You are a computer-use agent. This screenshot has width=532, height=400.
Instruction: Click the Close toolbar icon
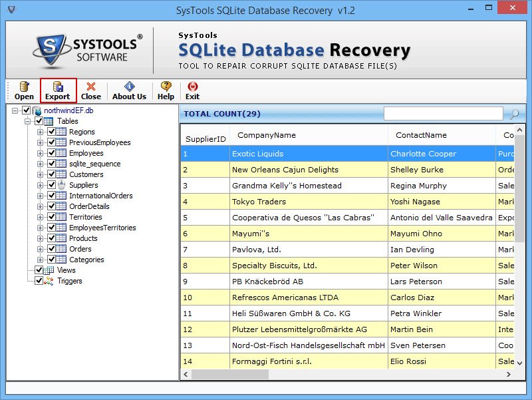pos(91,91)
